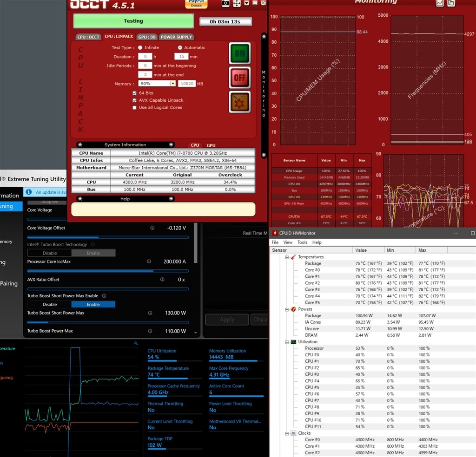The height and width of the screenshot is (457, 476).
Task: Click the down arrow below the XTU settings list
Action: (196, 333)
